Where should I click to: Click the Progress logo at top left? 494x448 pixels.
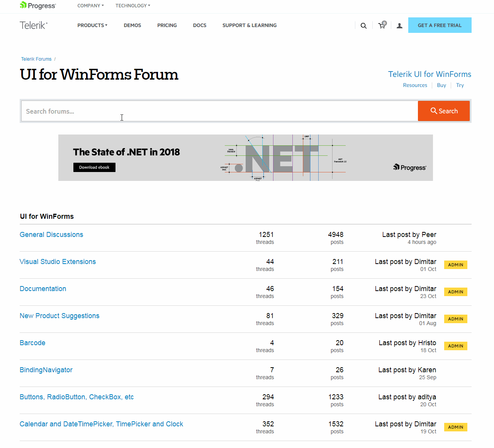pyautogui.click(x=38, y=6)
